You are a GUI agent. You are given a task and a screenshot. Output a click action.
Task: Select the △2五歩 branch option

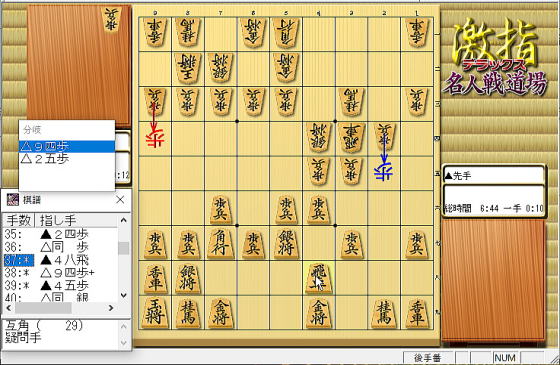(x=67, y=159)
